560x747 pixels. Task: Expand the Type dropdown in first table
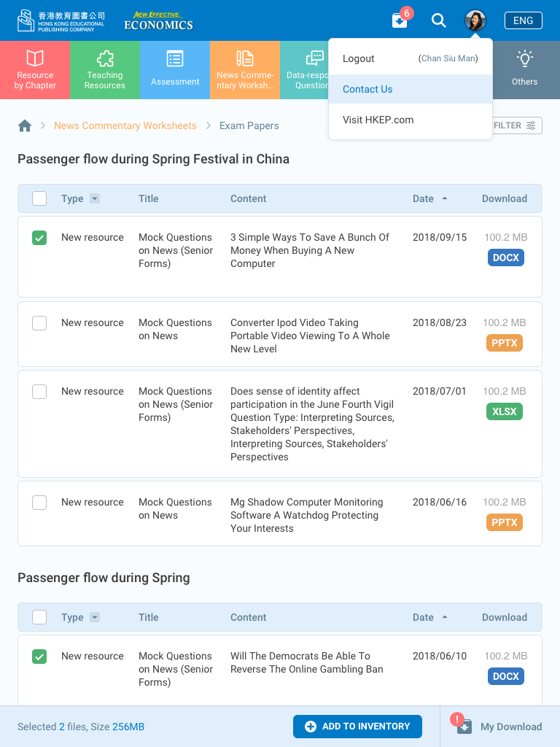(95, 198)
